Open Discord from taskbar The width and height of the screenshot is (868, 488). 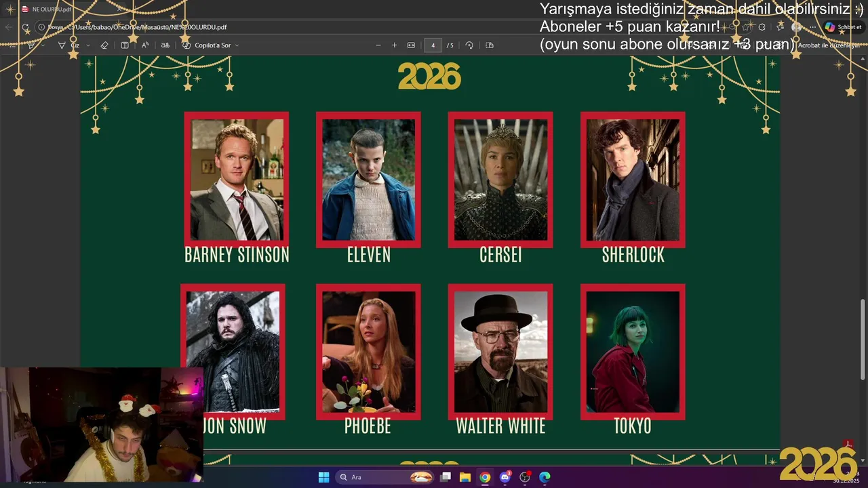(505, 477)
